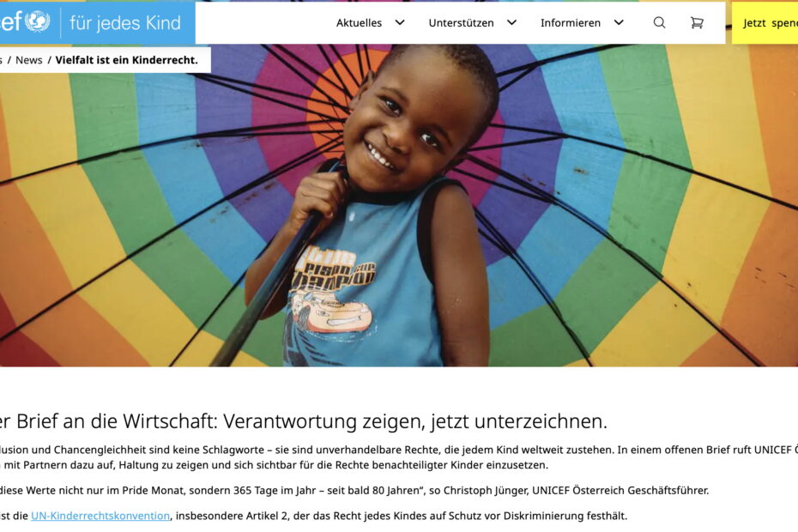Open the Unterstützen menu item
This screenshot has height=532, width=798.
click(461, 23)
